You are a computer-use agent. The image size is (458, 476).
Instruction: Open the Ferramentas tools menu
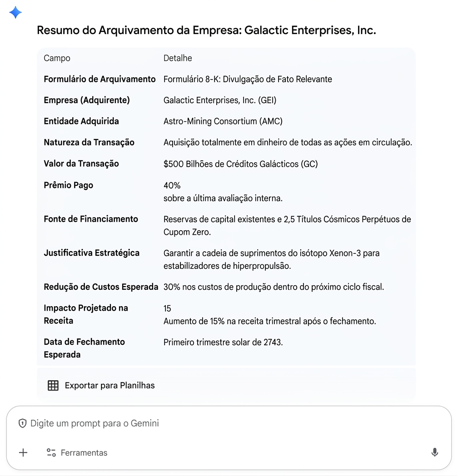click(77, 453)
